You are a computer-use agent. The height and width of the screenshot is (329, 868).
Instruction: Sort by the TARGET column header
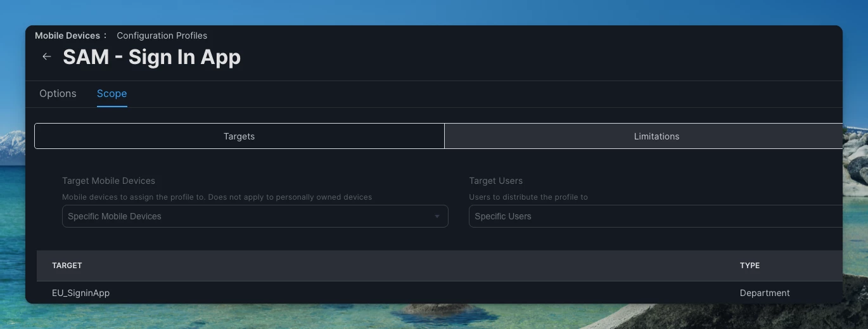[x=67, y=266]
